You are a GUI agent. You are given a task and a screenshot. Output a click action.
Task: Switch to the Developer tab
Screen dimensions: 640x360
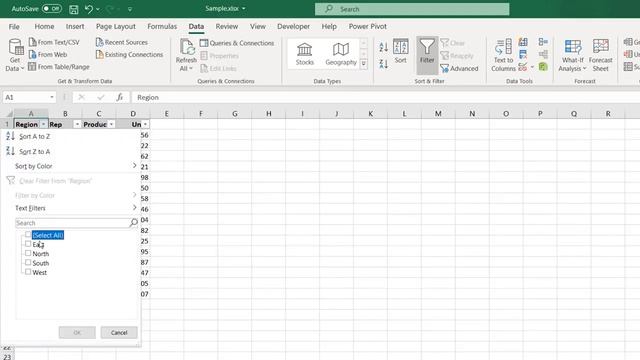tap(293, 26)
